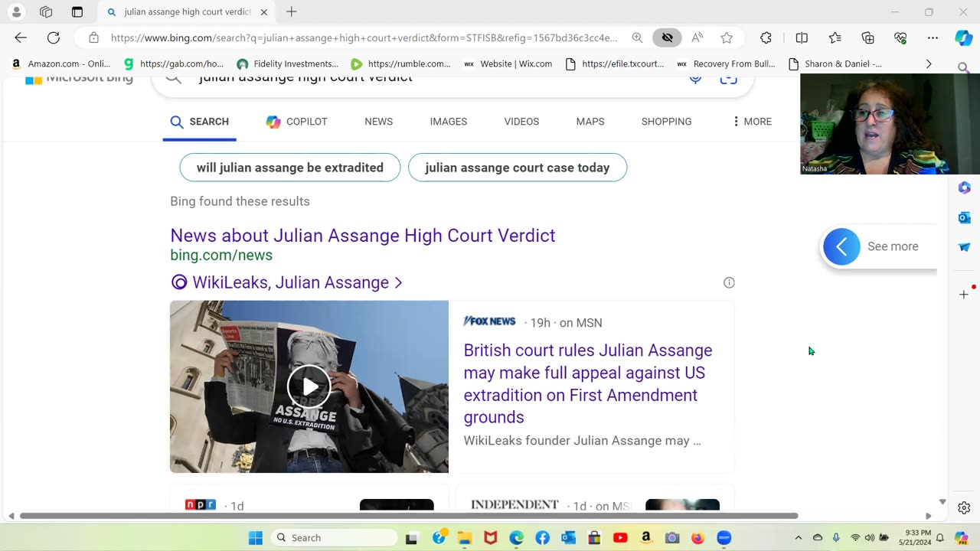
Task: Show hidden system tray icons chevron
Action: coord(799,538)
